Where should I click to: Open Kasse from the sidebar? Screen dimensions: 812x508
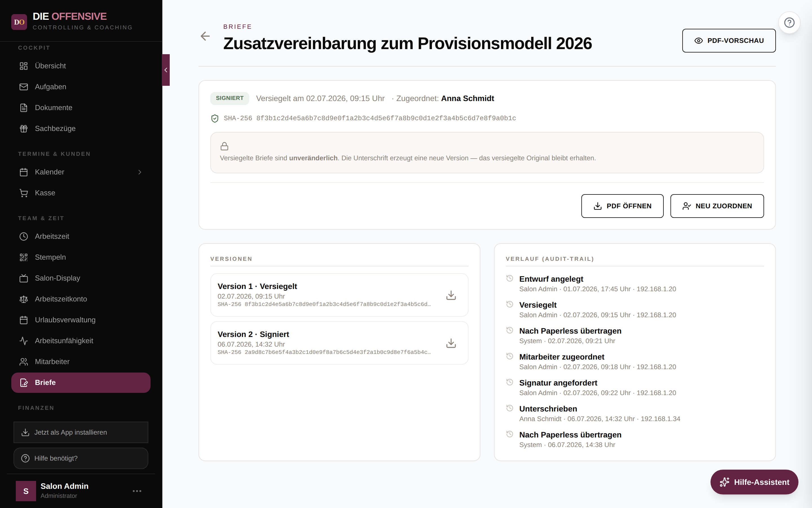tap(81, 193)
